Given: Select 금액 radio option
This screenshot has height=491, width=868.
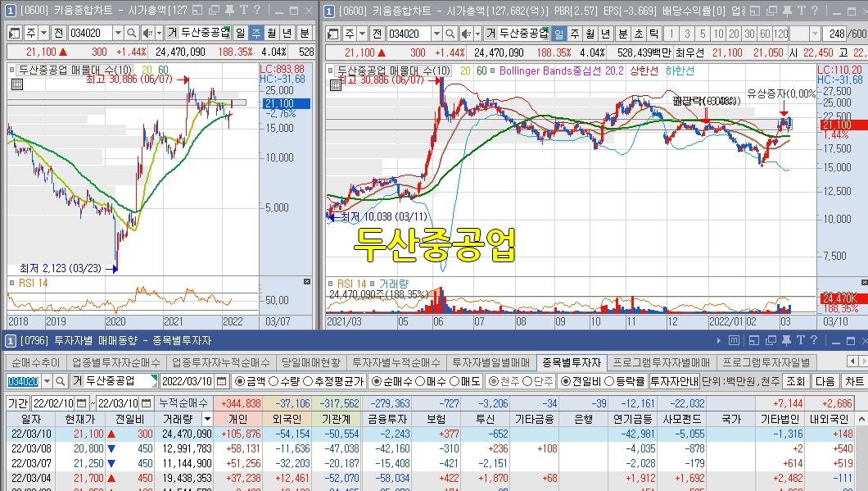Looking at the screenshot, I should 249,381.
